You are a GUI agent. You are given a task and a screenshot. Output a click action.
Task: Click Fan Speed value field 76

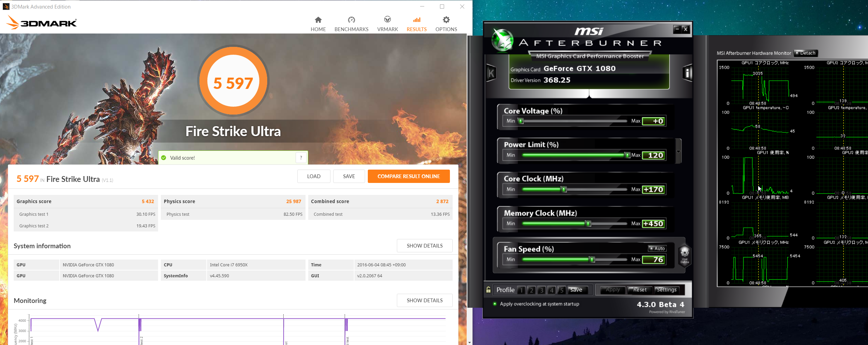(x=653, y=260)
